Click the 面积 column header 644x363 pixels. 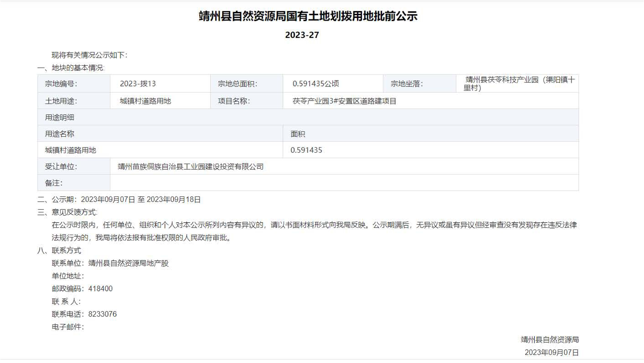pyautogui.click(x=431, y=134)
